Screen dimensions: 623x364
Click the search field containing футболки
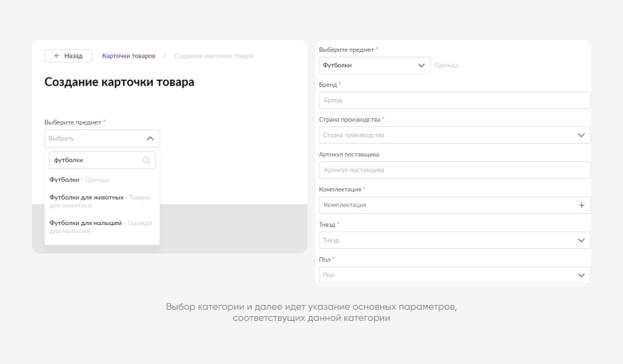pos(102,160)
